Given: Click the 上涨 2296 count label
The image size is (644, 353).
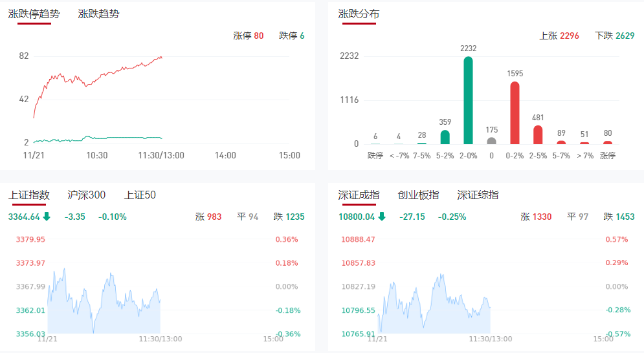Looking at the screenshot, I should coord(559,36).
